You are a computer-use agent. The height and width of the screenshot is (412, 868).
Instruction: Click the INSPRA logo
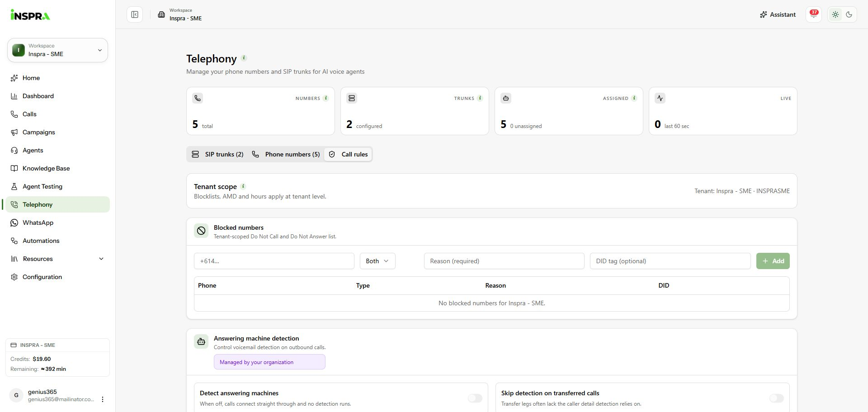pos(30,15)
